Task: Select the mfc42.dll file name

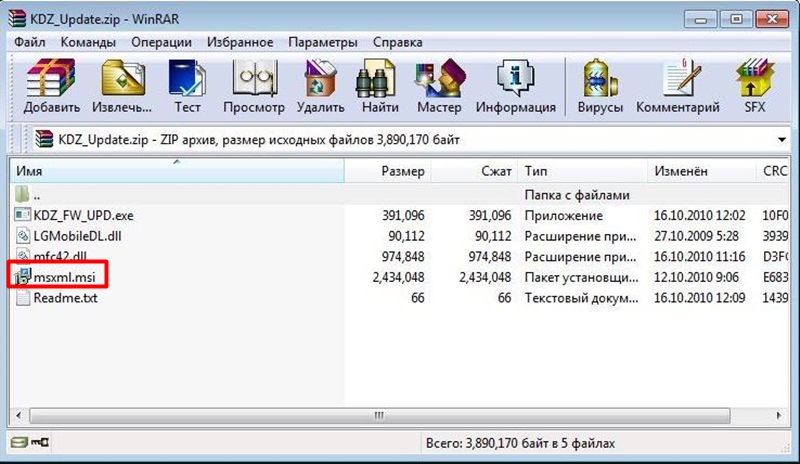Action: pyautogui.click(x=60, y=256)
